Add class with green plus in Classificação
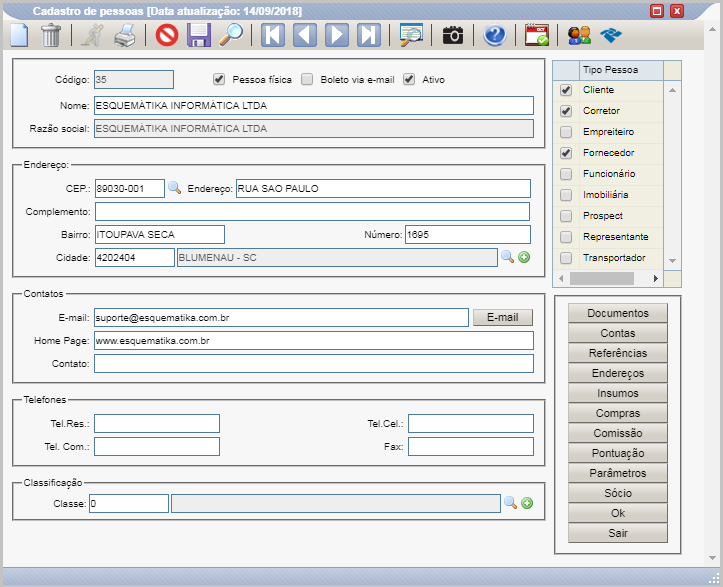The image size is (723, 587). coord(527,503)
